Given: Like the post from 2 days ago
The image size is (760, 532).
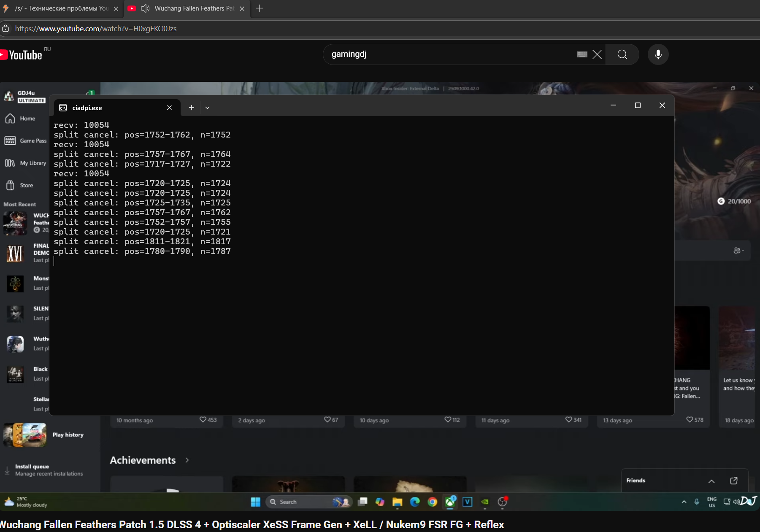Looking at the screenshot, I should (327, 419).
